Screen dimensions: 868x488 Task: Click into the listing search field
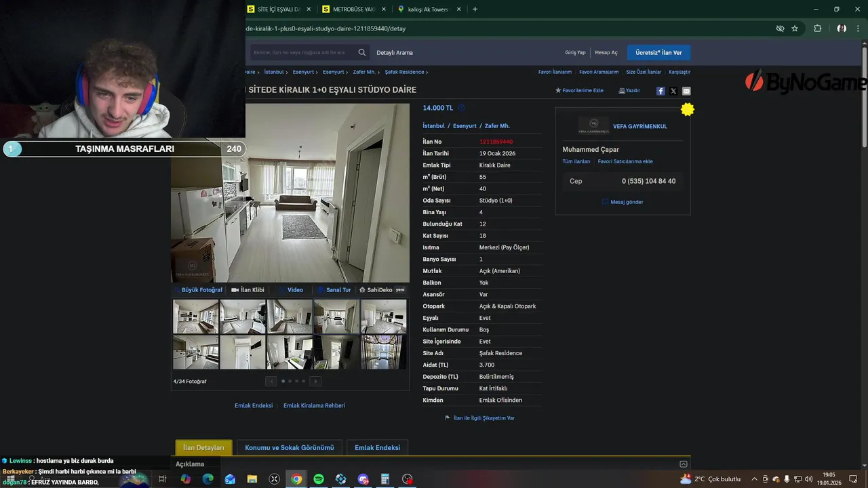[302, 52]
